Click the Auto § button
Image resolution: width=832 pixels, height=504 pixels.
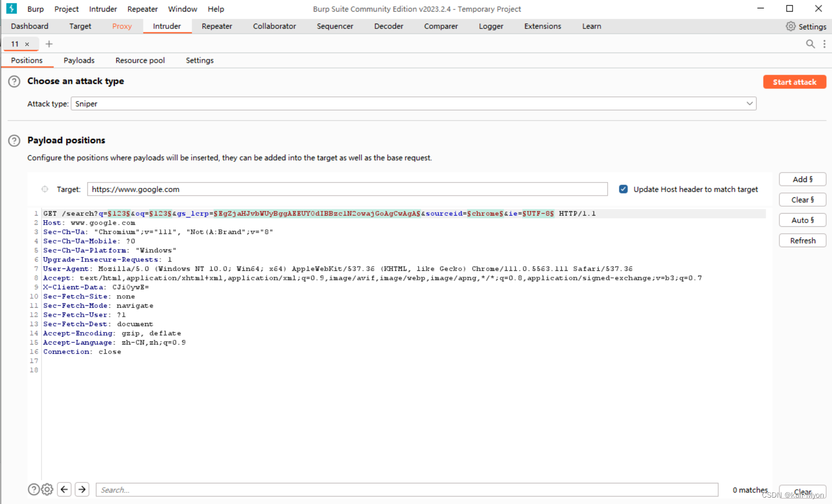pos(803,220)
